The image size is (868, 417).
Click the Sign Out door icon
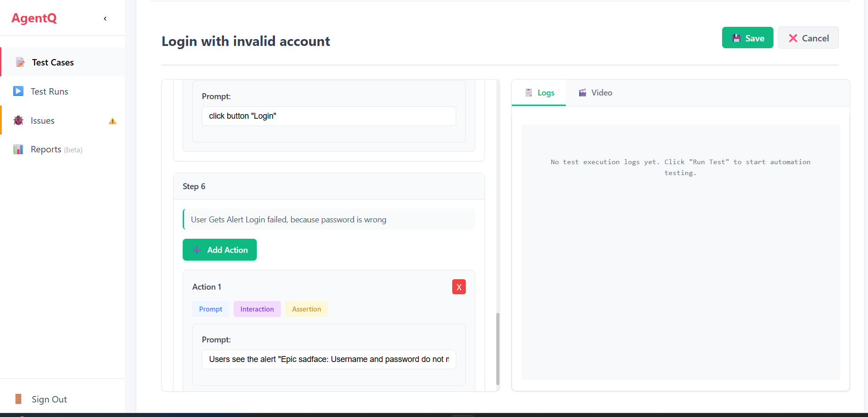point(19,399)
